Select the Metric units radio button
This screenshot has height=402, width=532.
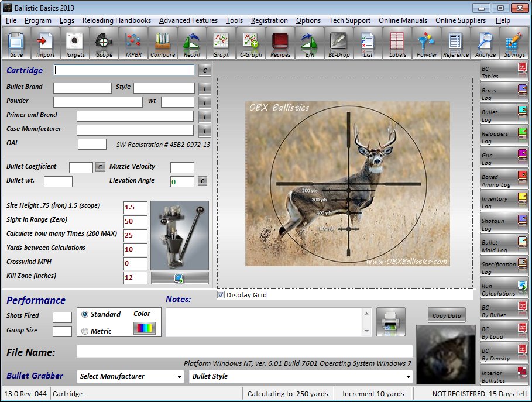click(85, 331)
